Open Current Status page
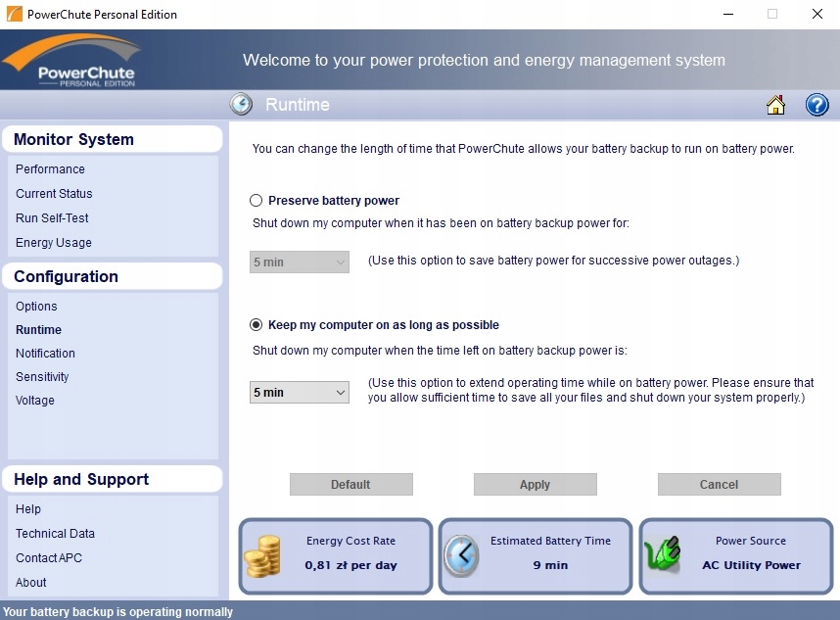Image resolution: width=840 pixels, height=620 pixels. [54, 194]
